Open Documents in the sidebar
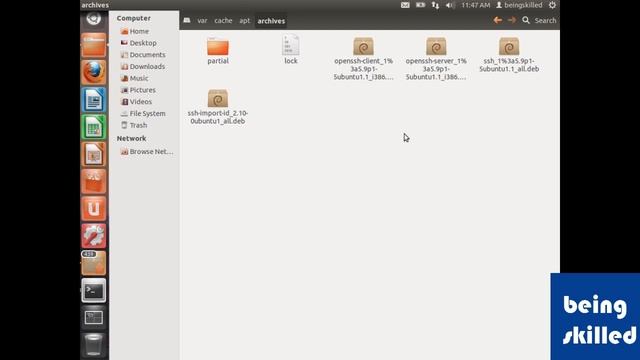640x360 pixels. click(x=143, y=55)
